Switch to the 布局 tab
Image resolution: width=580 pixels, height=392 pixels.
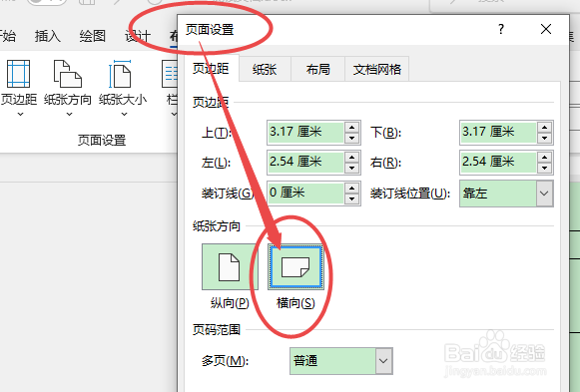click(317, 69)
